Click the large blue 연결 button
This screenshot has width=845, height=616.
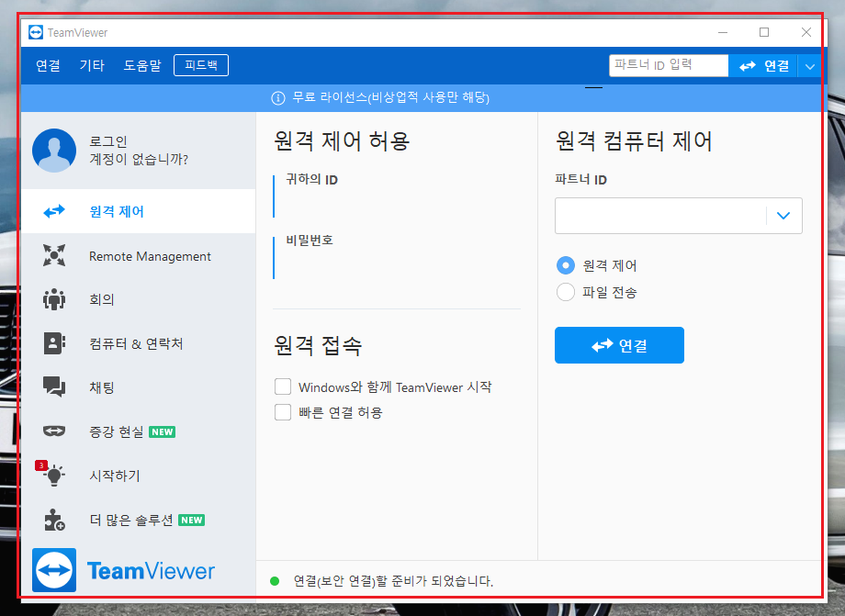tap(619, 345)
